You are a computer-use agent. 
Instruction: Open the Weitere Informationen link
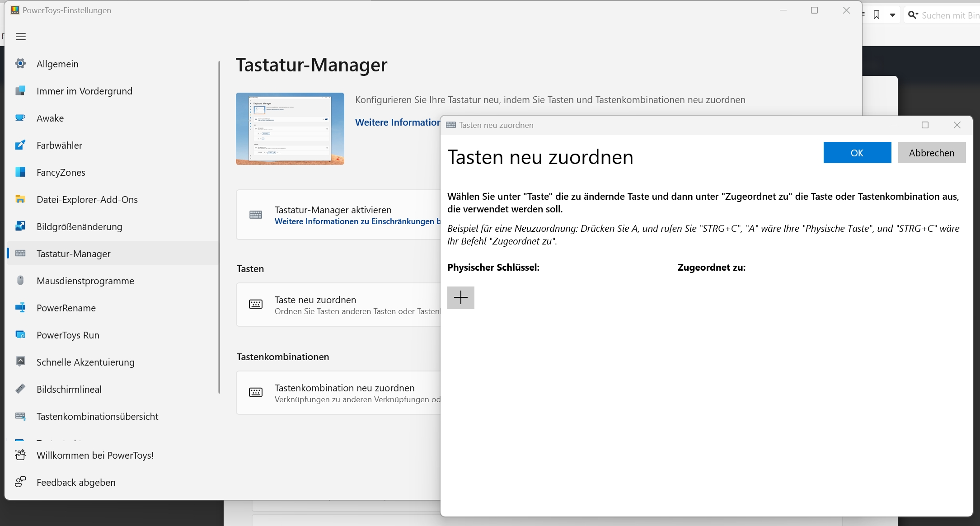(x=397, y=122)
